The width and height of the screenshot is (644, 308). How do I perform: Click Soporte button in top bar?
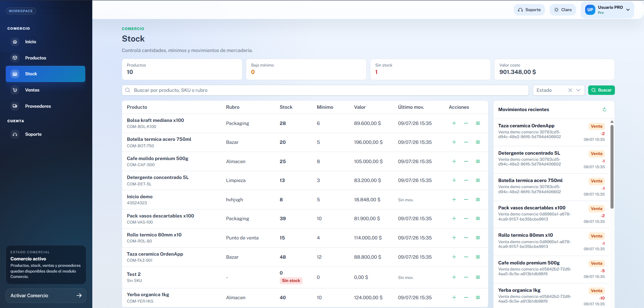(x=529, y=10)
